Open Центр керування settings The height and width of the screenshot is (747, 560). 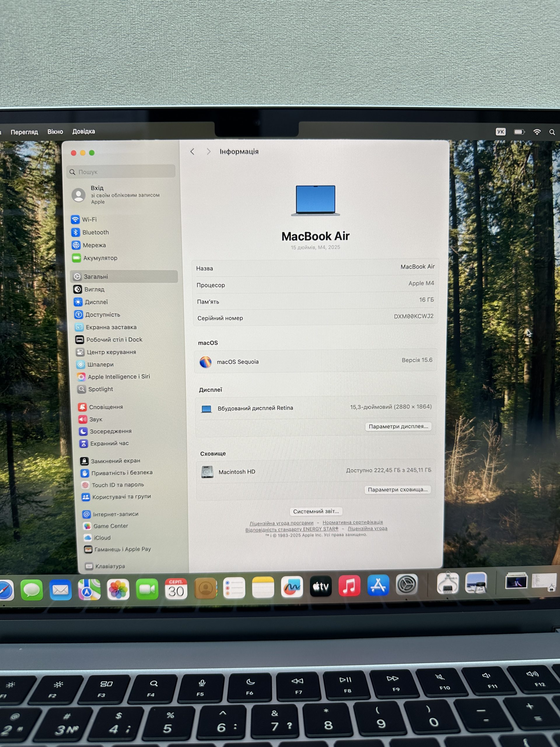pyautogui.click(x=106, y=352)
